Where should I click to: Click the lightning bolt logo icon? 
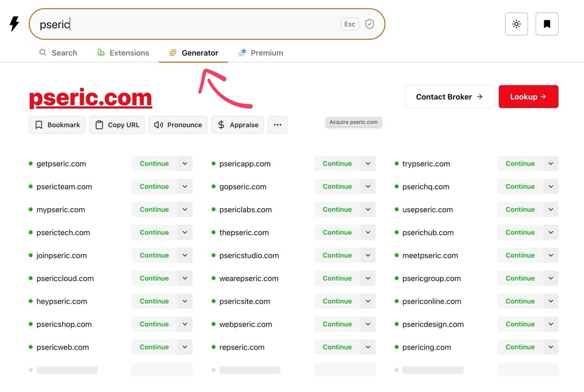click(x=14, y=24)
